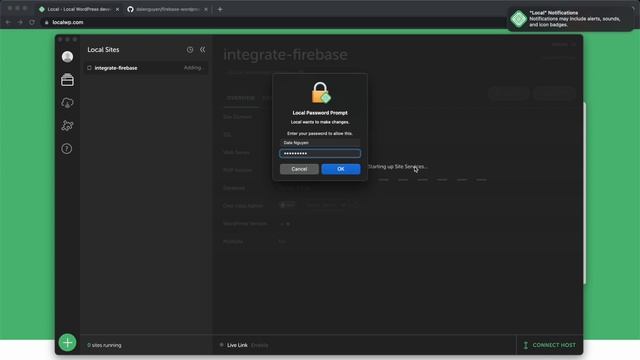Click the Dale Nguyen username field
The width and height of the screenshot is (640, 360).
(x=320, y=143)
